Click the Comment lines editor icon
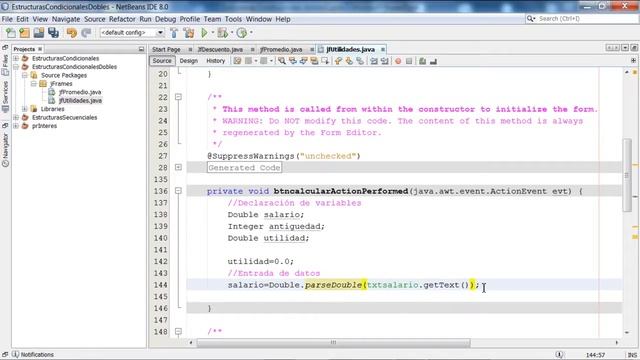 (422, 61)
